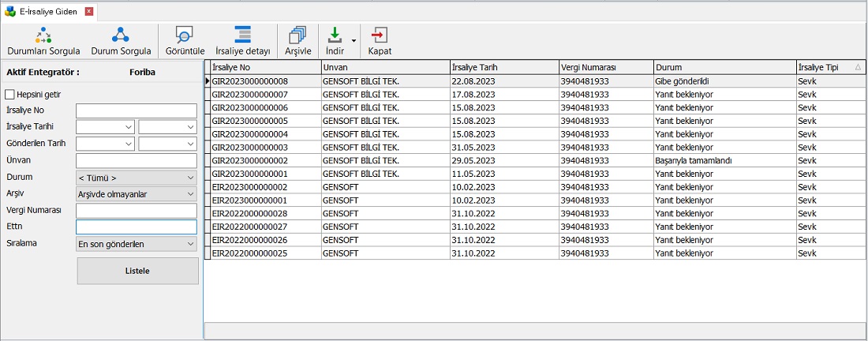Image resolution: width=868 pixels, height=341 pixels.
Task: Open the second İrsaliye Tarihi date picker
Action: pyautogui.click(x=168, y=127)
